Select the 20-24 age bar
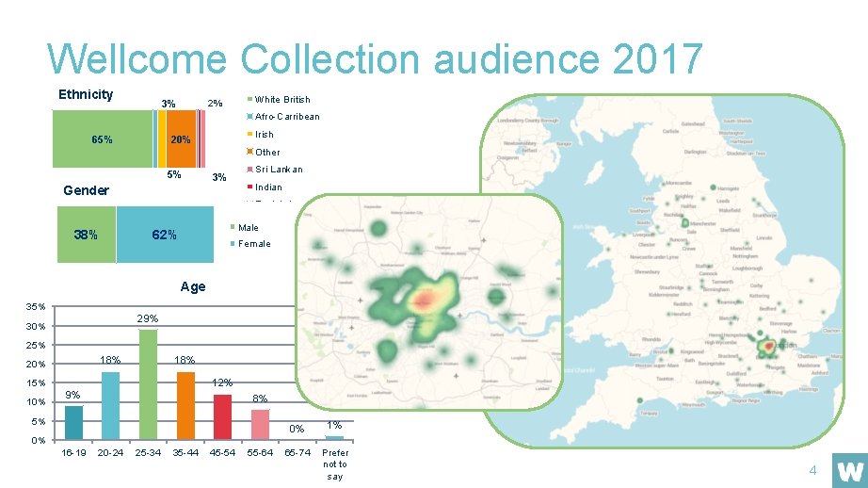Image resolution: width=868 pixels, height=488 pixels. pos(110,406)
